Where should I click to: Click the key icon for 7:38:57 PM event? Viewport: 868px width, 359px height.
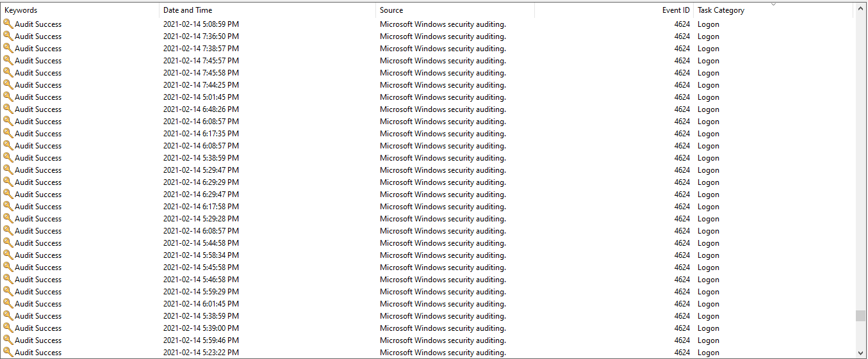pos(8,49)
